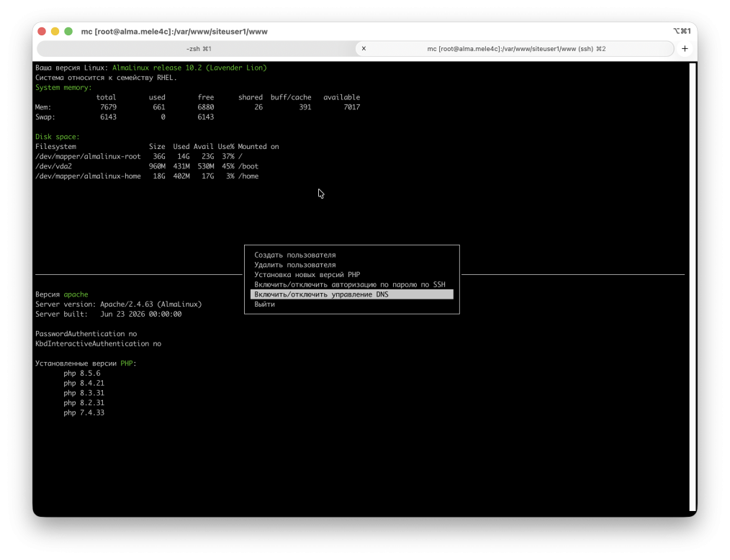This screenshot has width=730, height=560.
Task: Click the 'Версия apache' heading
Action: click(x=61, y=294)
